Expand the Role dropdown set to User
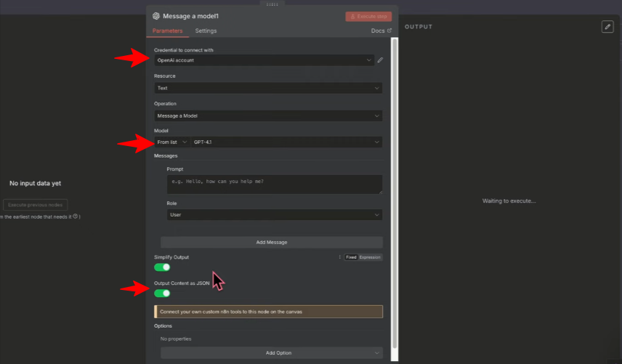The width and height of the screenshot is (622, 364). pos(274,215)
